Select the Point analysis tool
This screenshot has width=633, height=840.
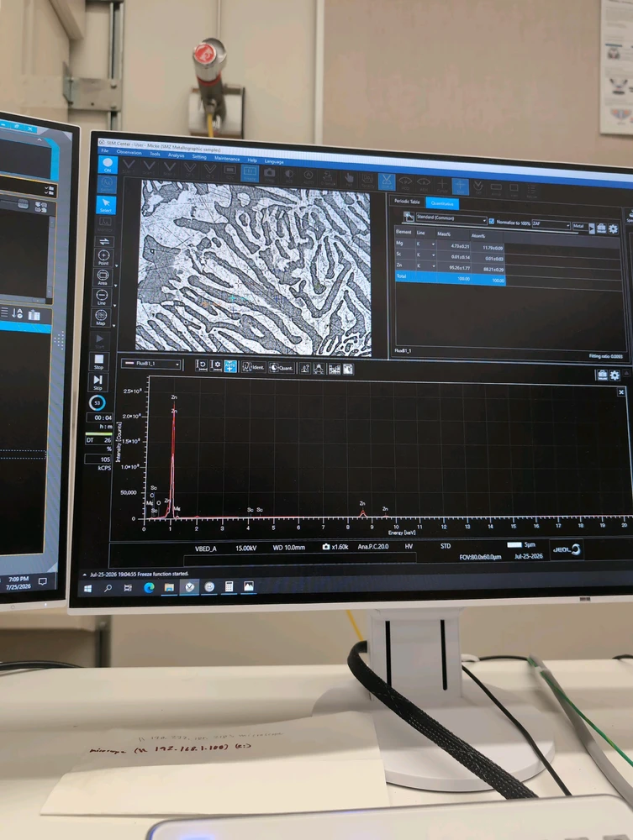pyautogui.click(x=103, y=257)
